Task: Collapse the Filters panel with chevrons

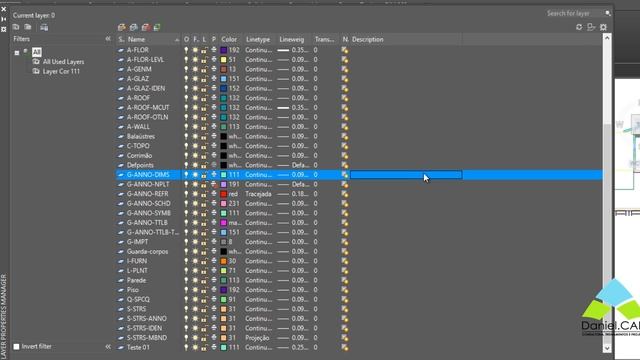Action: 108,39
